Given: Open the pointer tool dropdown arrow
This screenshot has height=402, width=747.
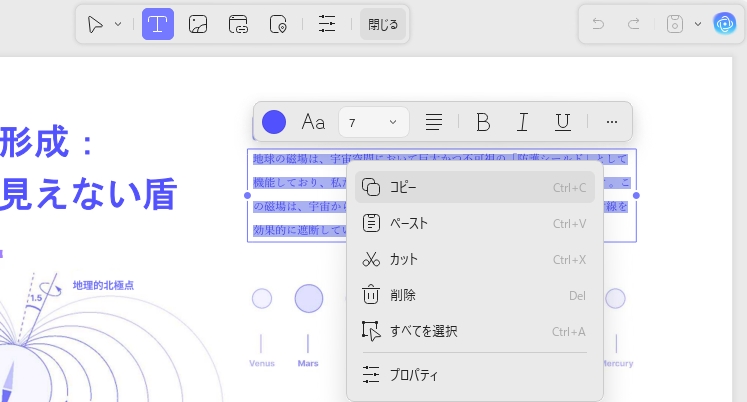Looking at the screenshot, I should coord(118,24).
